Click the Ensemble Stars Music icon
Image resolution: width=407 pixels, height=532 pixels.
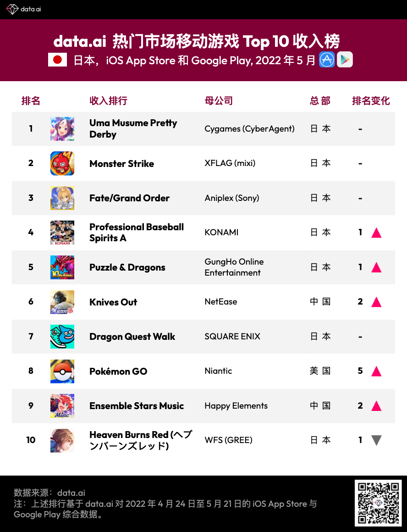click(62, 406)
